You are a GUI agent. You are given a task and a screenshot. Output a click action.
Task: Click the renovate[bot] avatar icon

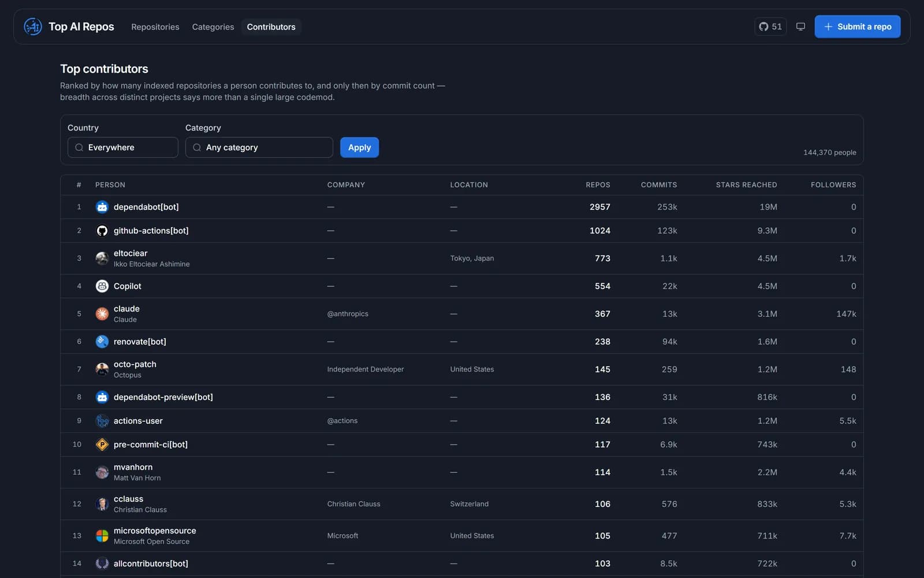tap(102, 342)
